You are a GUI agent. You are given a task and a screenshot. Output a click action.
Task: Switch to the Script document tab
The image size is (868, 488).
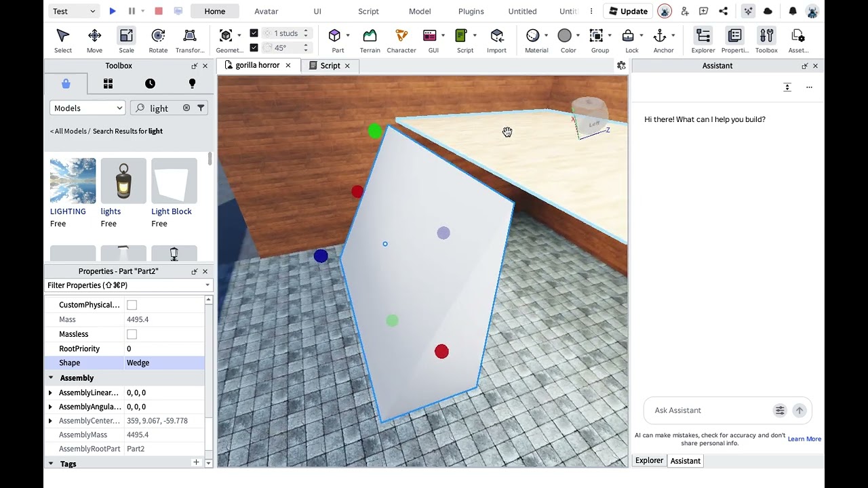[x=330, y=66]
